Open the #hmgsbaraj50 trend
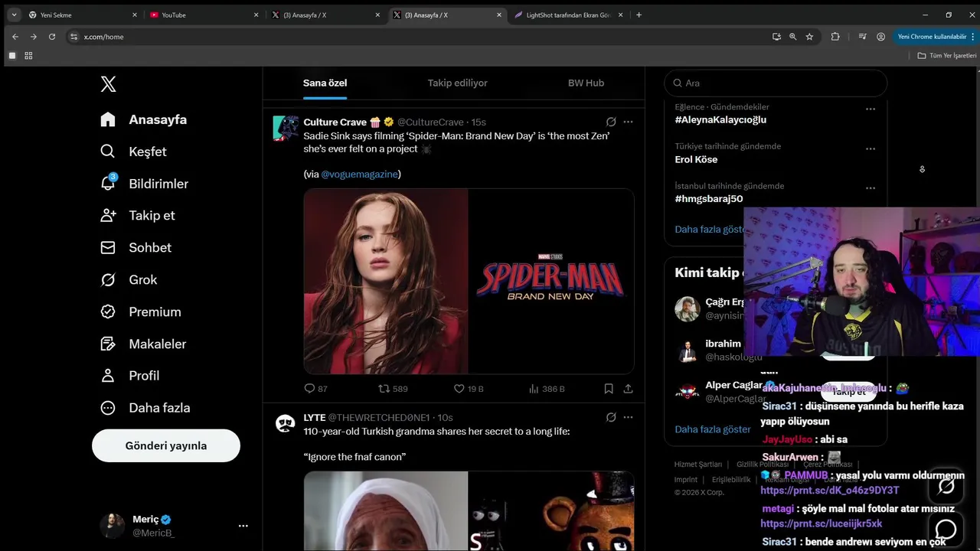Screen dimensions: 980x551 tap(709, 199)
